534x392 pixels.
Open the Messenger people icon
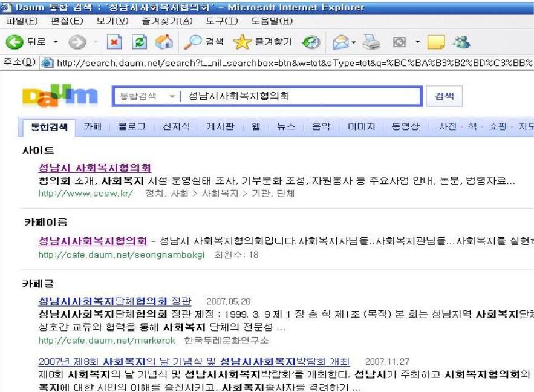pyautogui.click(x=461, y=42)
